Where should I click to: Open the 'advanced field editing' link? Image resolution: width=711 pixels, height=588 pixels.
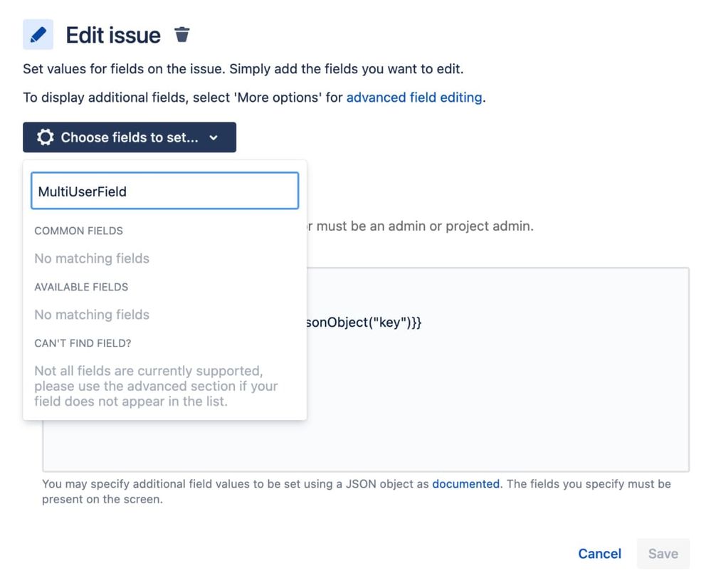(x=414, y=98)
